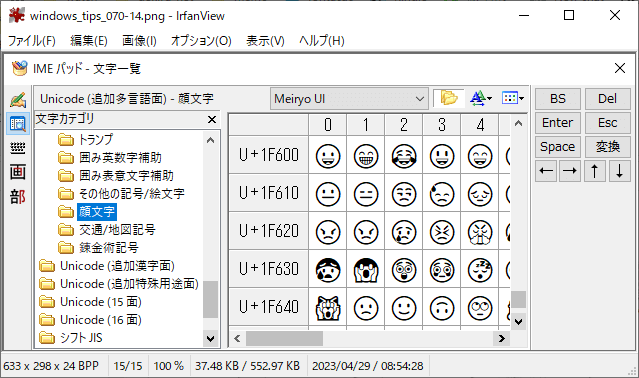
Task: Open the ヘルプ(H) menu
Action: click(x=322, y=41)
